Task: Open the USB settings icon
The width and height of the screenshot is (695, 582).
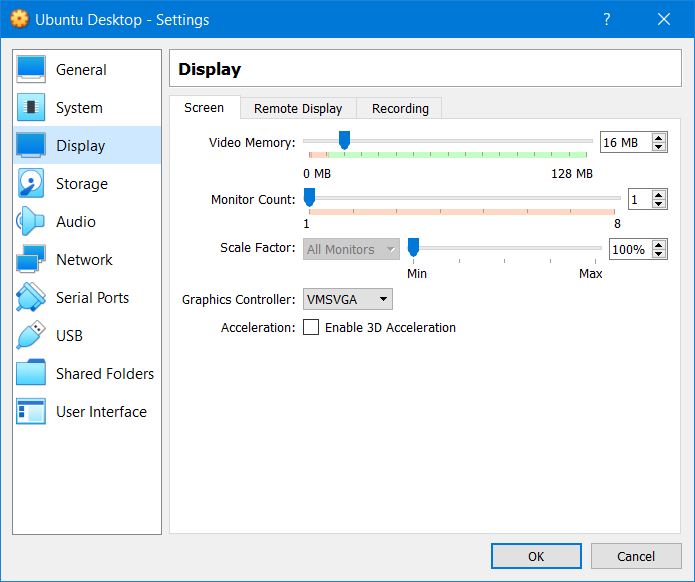Action: pos(31,336)
